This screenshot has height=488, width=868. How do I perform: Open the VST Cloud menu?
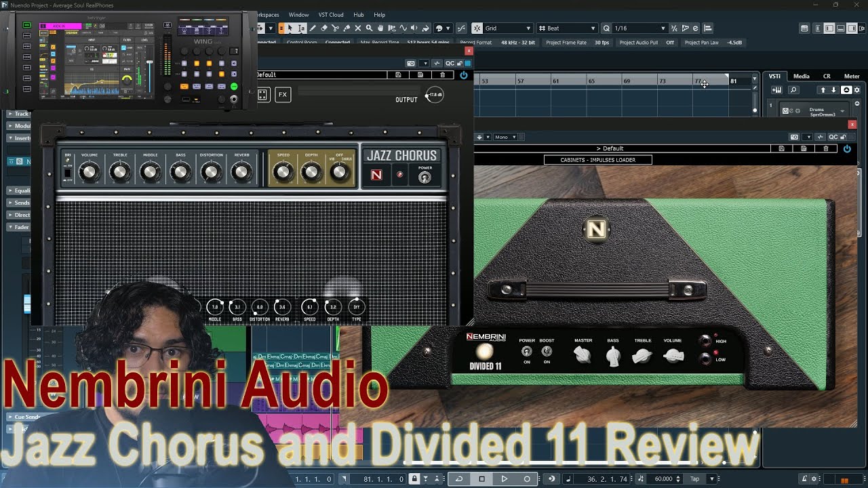click(x=331, y=15)
